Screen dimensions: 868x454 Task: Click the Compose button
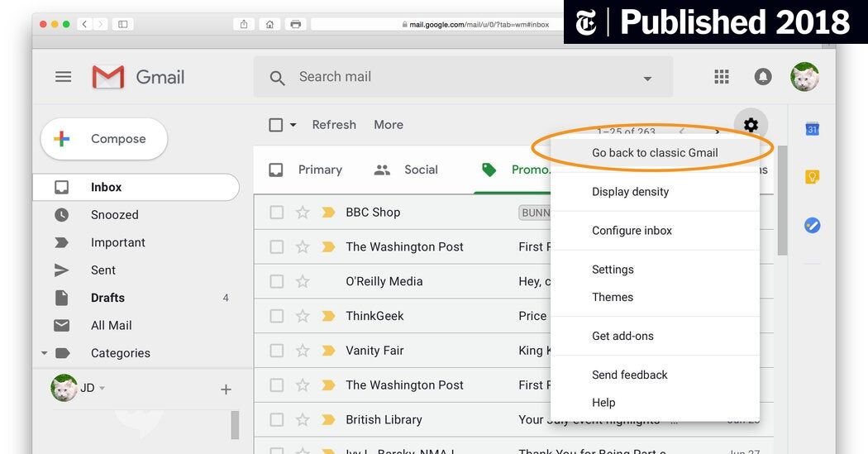(104, 138)
